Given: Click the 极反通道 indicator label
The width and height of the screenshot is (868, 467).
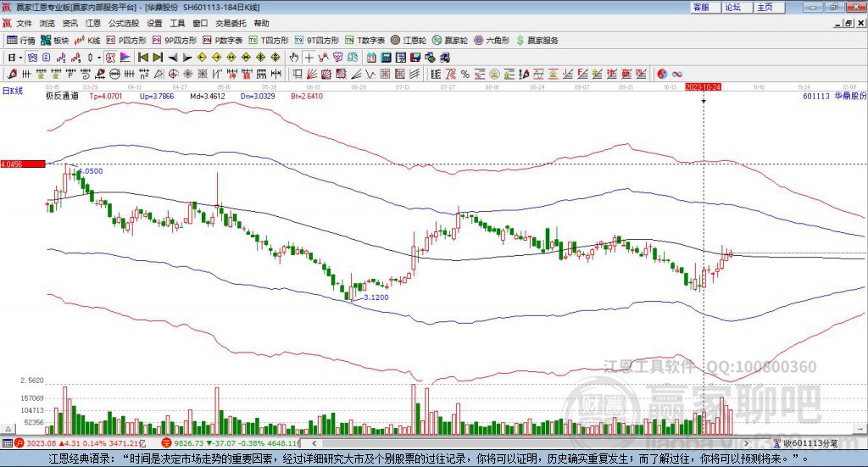Looking at the screenshot, I should 62,96.
